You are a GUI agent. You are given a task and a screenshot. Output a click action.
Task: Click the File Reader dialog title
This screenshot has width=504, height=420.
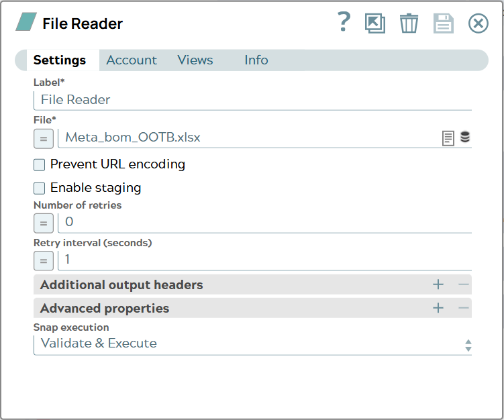(83, 23)
